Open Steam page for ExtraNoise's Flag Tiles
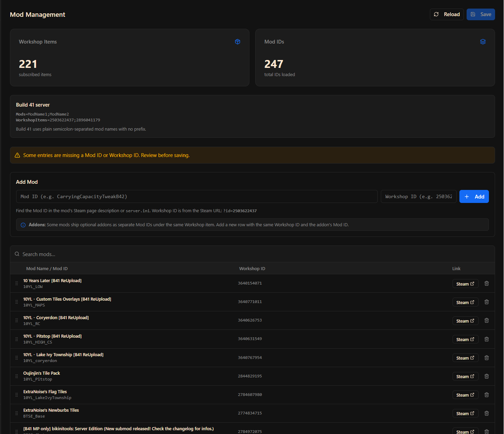The height and width of the screenshot is (434, 504). (465, 395)
